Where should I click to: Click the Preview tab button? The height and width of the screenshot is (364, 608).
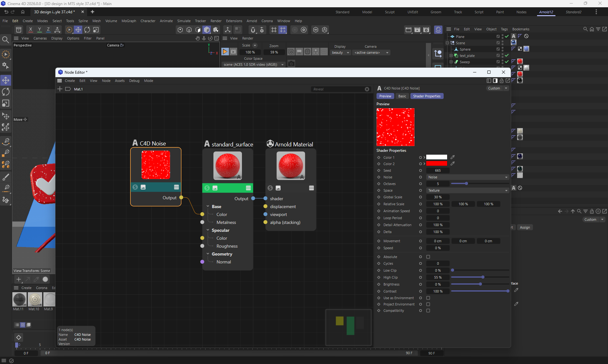point(385,96)
